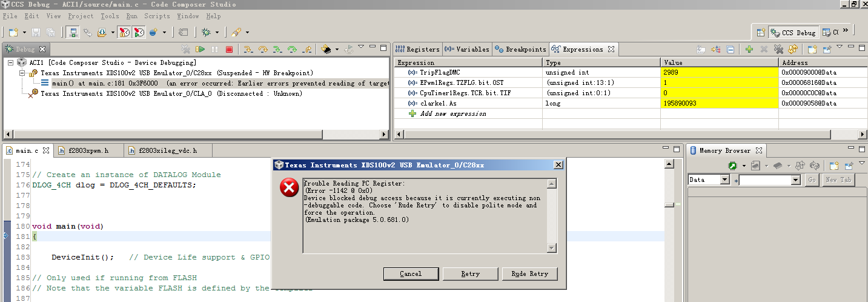868x302 pixels.
Task: Open the Scripts menu
Action: 157,16
